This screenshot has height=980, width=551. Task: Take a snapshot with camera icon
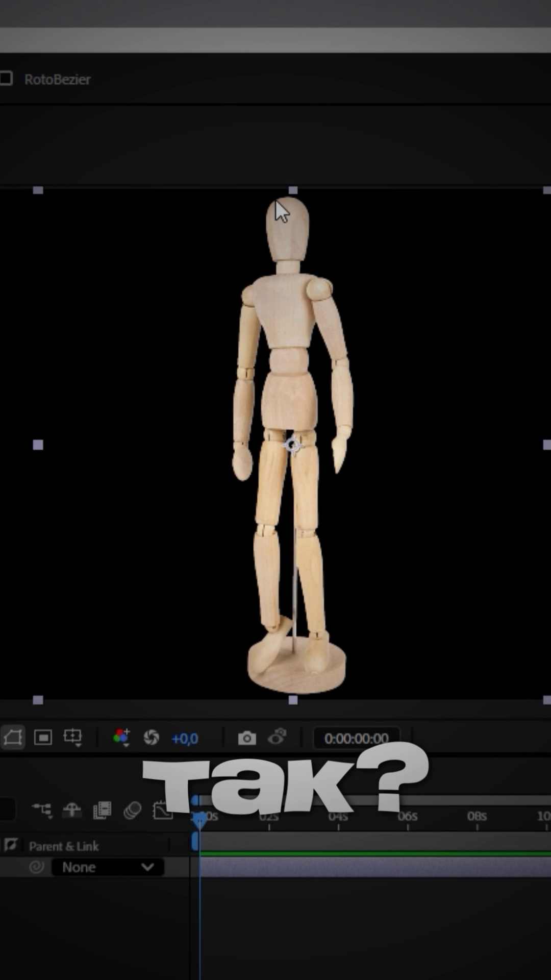point(247,738)
